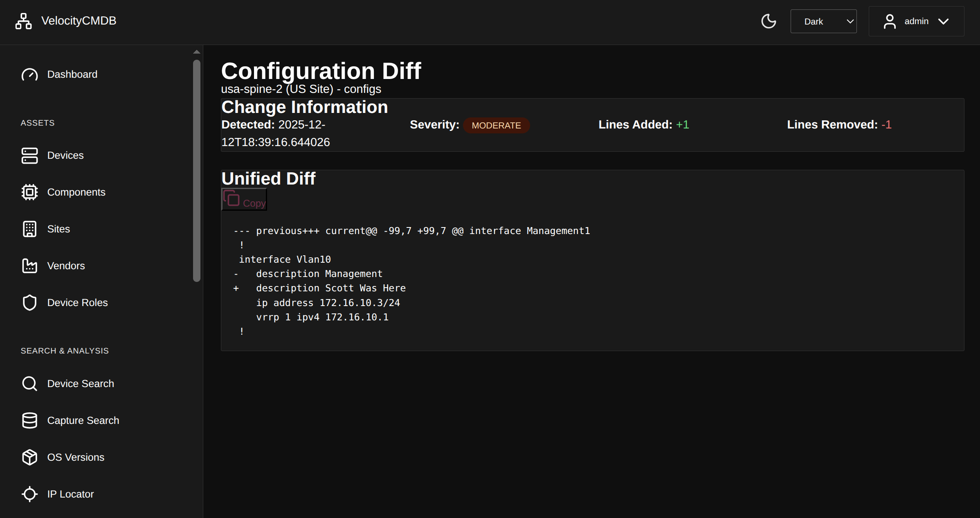Open OS Versions in the sidebar

(x=76, y=457)
